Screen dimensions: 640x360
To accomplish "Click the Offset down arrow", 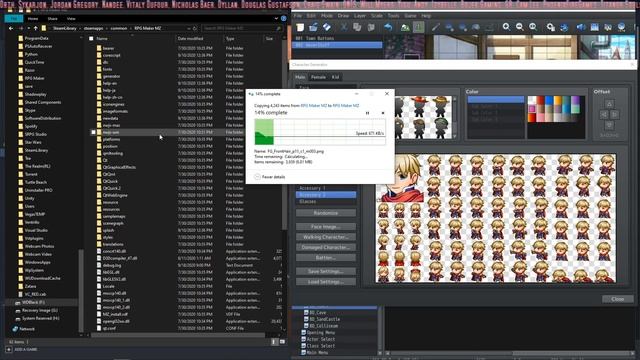I will [609, 125].
